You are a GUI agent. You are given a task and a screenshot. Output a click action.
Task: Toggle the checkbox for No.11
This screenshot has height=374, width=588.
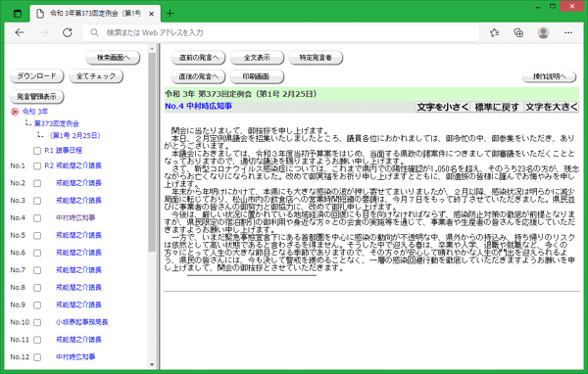click(37, 340)
